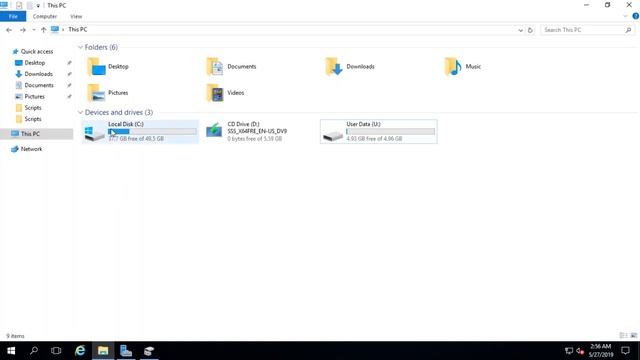Collapse the Folders (6) group
640x360 pixels.
pyautogui.click(x=80, y=47)
